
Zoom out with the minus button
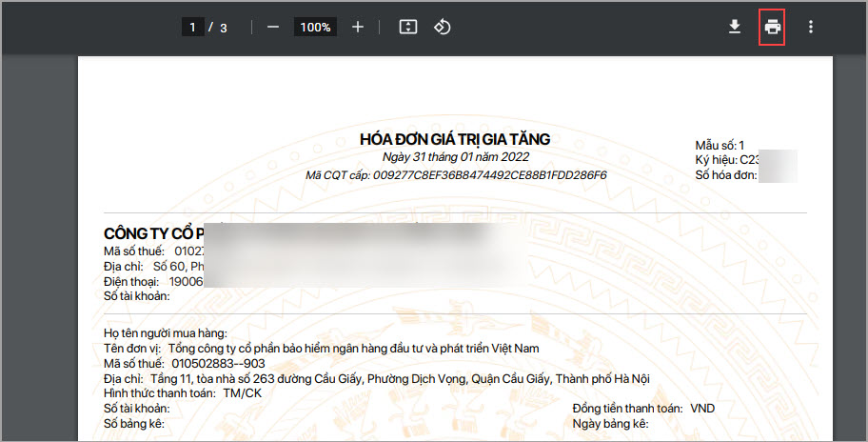273,27
